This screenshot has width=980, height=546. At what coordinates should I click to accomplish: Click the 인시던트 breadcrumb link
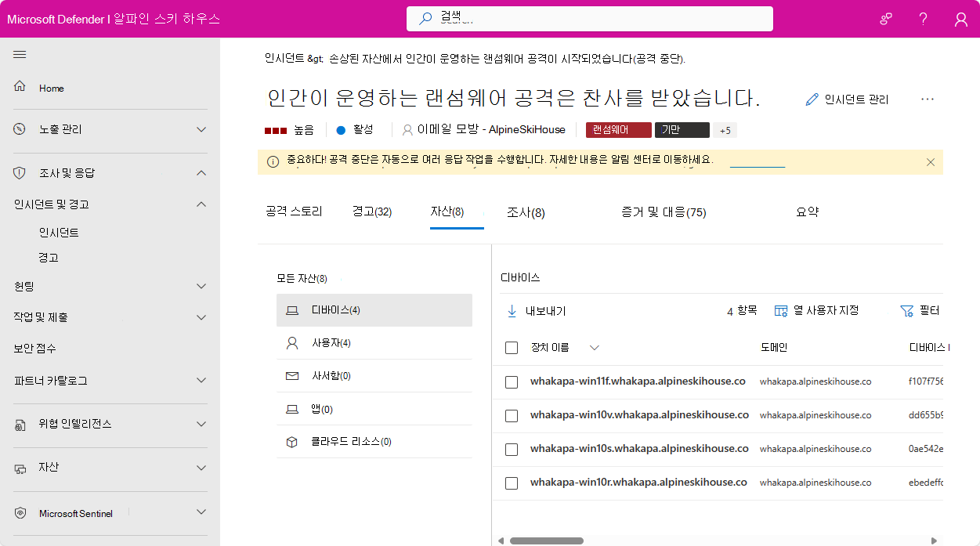coord(284,59)
